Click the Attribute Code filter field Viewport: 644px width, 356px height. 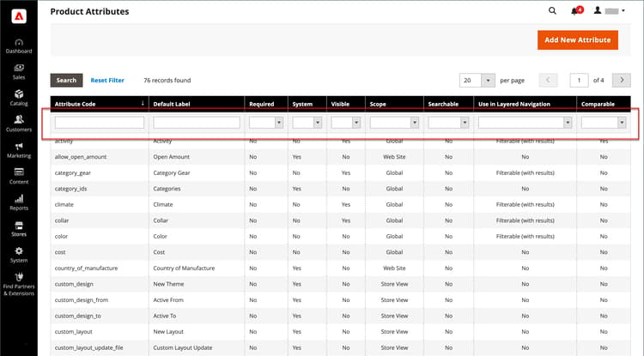click(100, 122)
